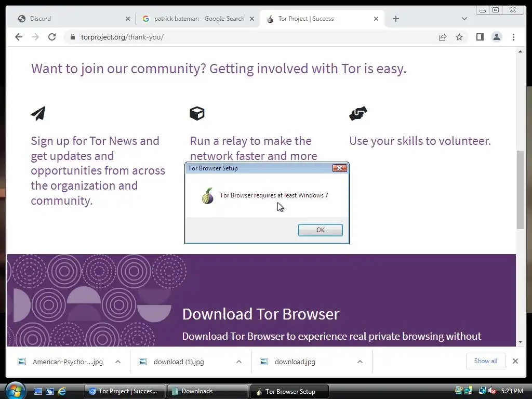This screenshot has height=399, width=532.
Task: Expand options for download (1).jpg
Action: pyautogui.click(x=239, y=362)
